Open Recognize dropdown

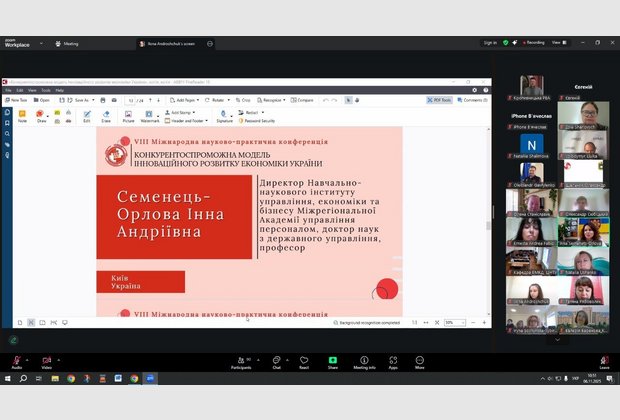pos(271,100)
